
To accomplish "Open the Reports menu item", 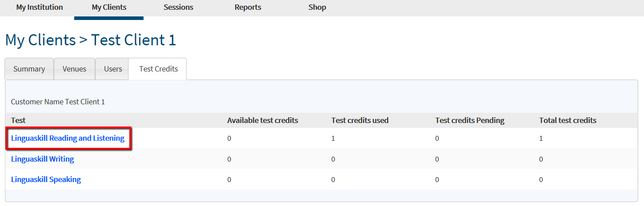I will (x=248, y=8).
